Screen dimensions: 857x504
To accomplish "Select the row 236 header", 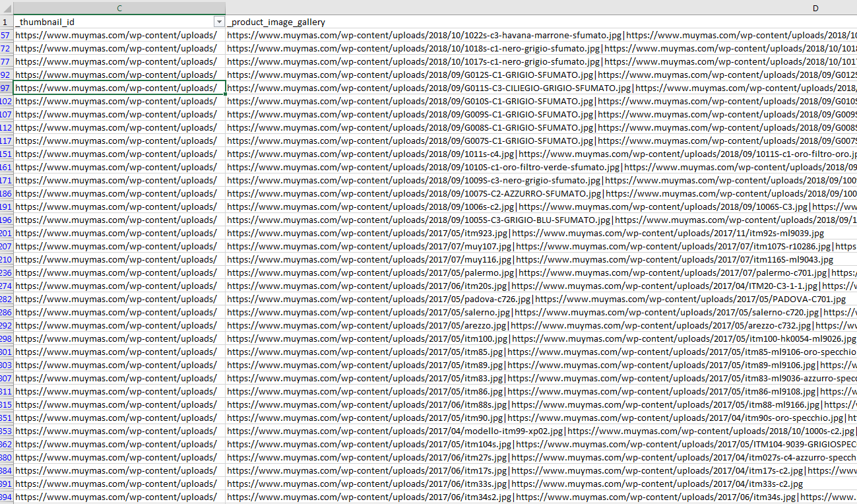I will (x=7, y=272).
